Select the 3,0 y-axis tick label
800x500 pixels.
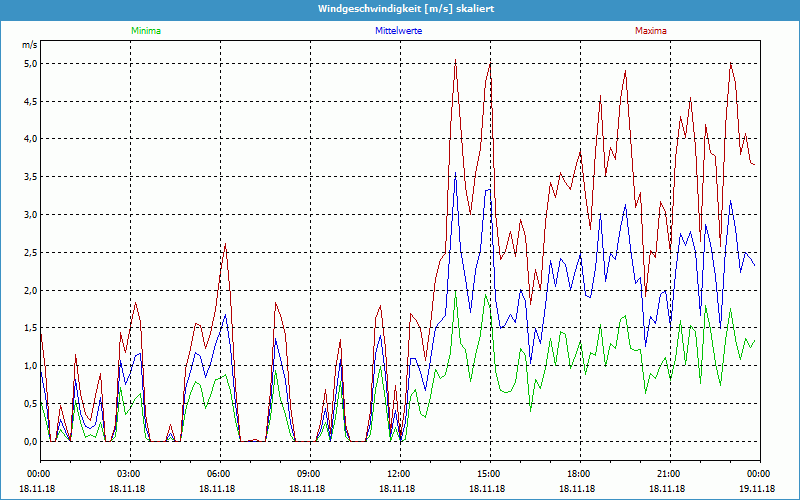(29, 214)
